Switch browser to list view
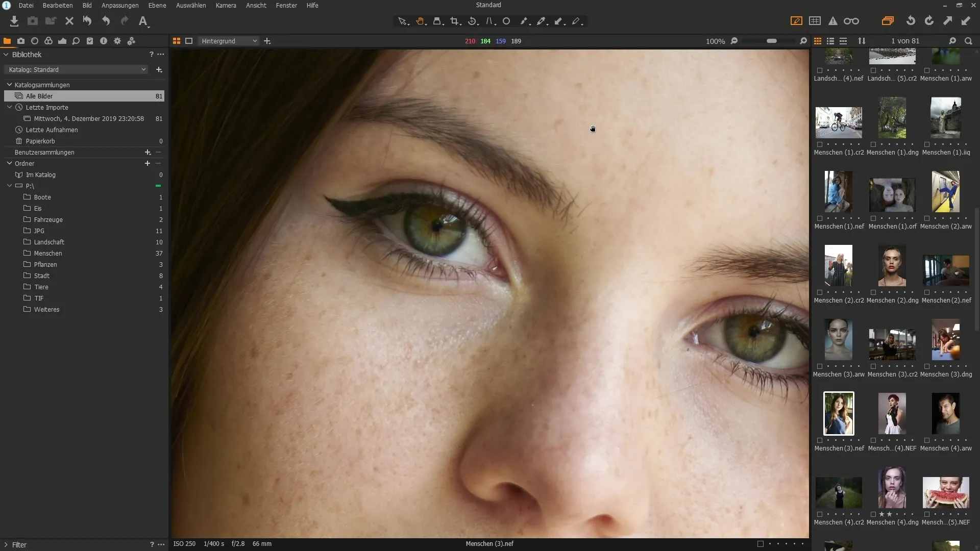The height and width of the screenshot is (551, 980). click(830, 41)
